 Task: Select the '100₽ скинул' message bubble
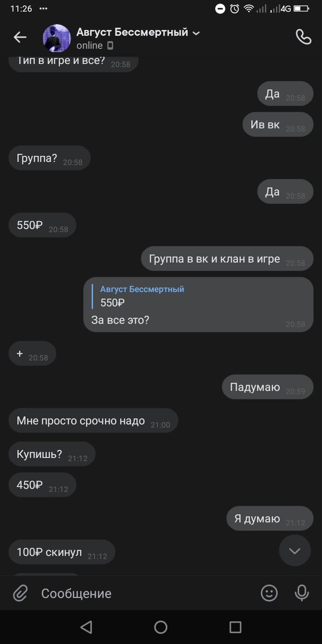(x=62, y=552)
